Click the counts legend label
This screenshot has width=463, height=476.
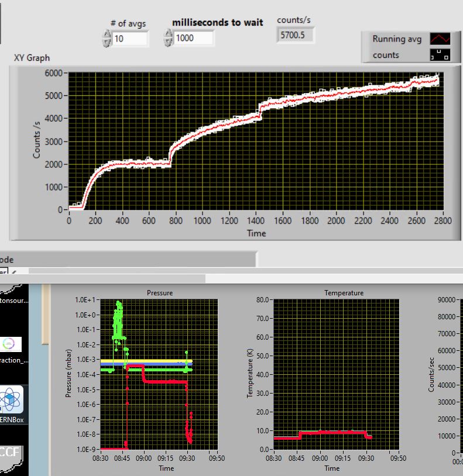(x=386, y=55)
